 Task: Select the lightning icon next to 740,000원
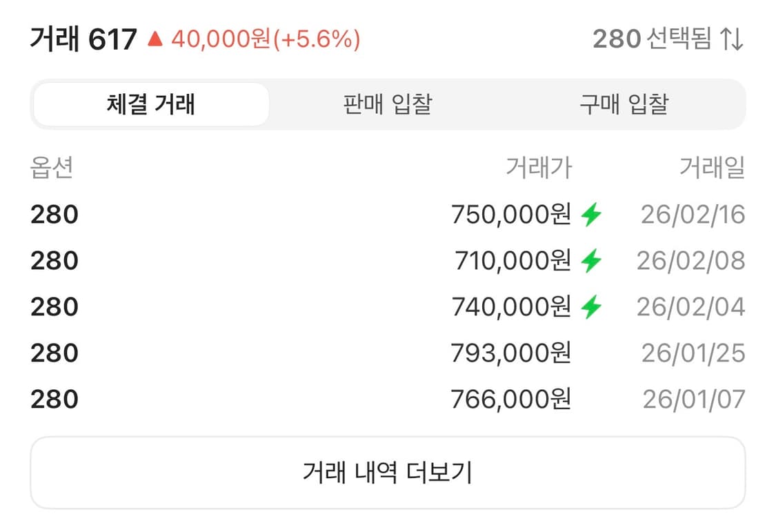coord(590,306)
